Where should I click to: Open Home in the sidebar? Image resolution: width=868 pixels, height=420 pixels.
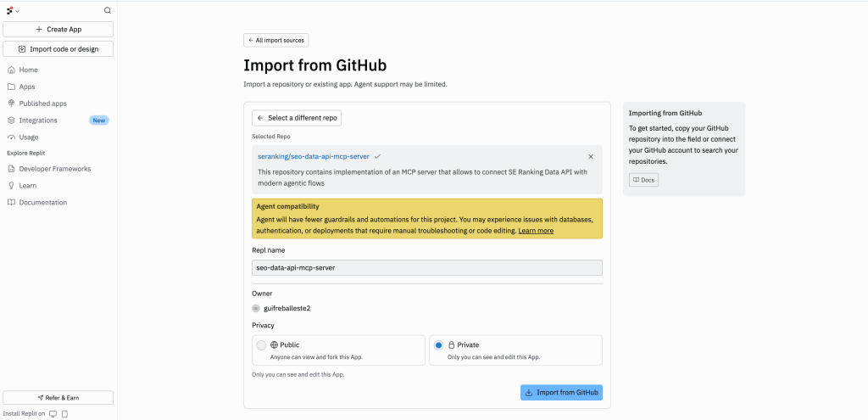coord(28,70)
